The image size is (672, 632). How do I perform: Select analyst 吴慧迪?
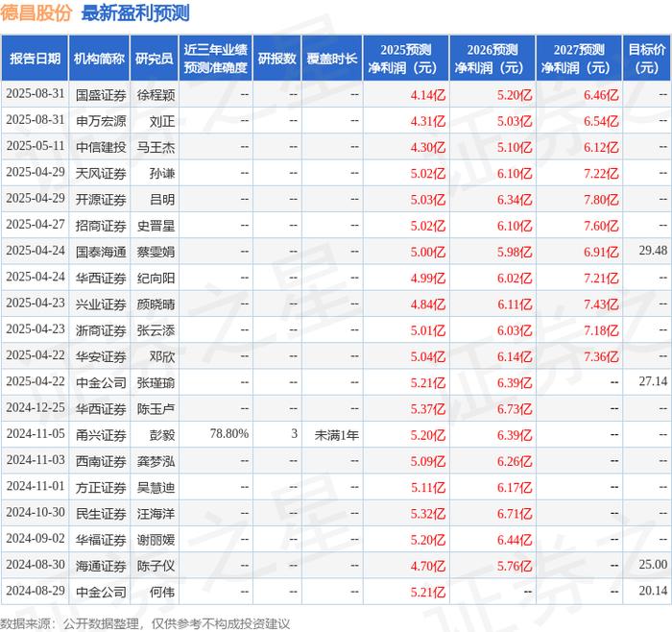click(156, 488)
